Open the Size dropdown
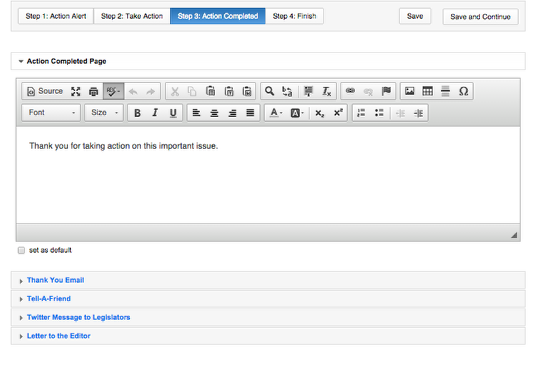 104,113
